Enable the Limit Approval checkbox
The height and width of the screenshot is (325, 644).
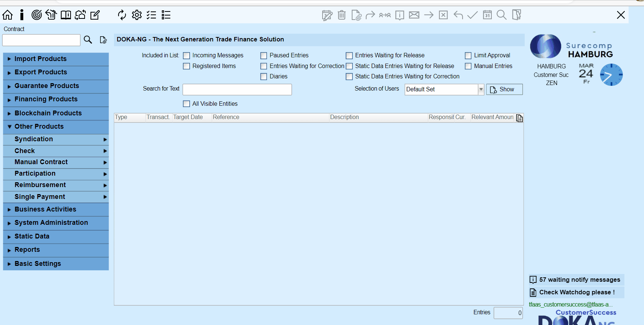click(468, 55)
